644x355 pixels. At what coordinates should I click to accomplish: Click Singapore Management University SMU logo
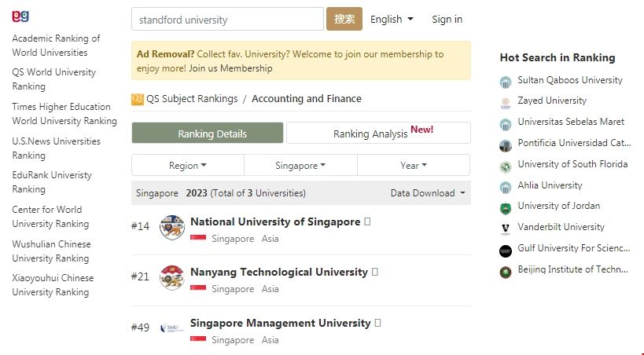coord(171,328)
